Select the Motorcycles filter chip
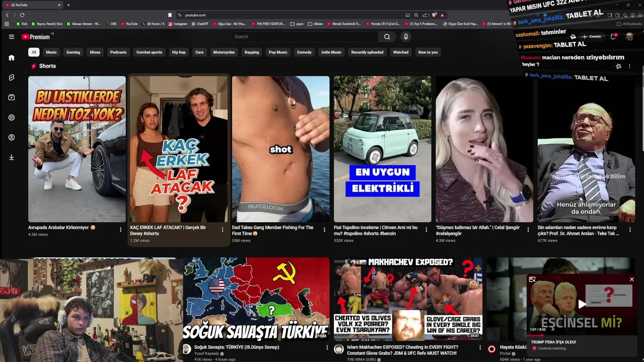 pos(224,52)
